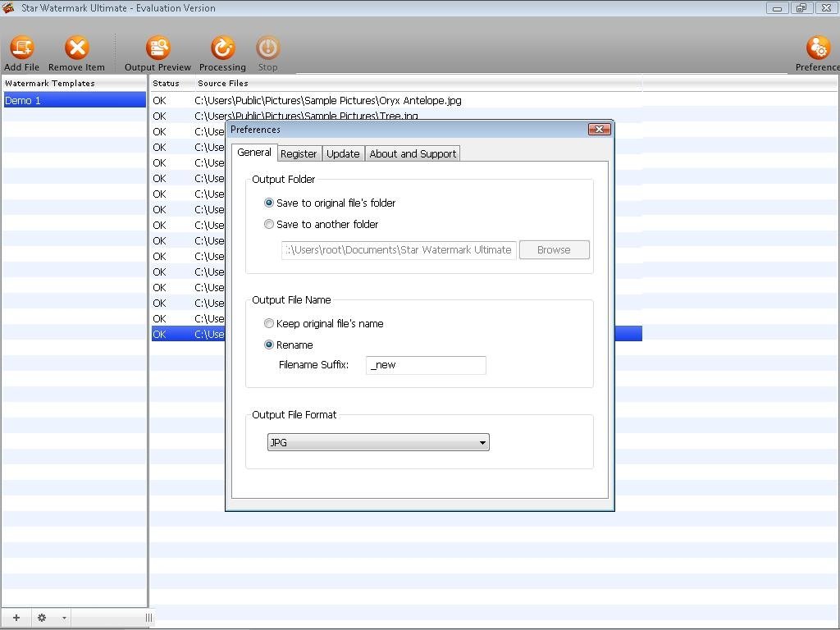This screenshot has height=630, width=840.
Task: Click the highlighted blue row in the source files list
Action: [x=396, y=335]
